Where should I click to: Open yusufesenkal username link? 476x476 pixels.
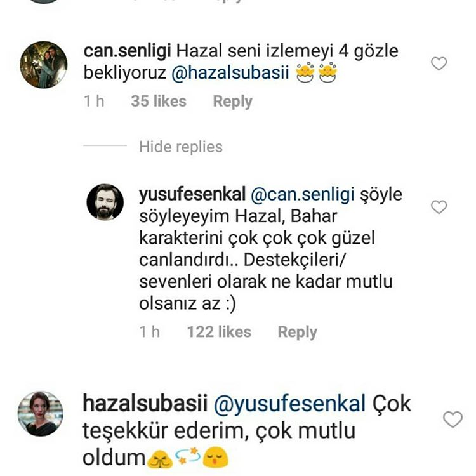[x=192, y=194]
